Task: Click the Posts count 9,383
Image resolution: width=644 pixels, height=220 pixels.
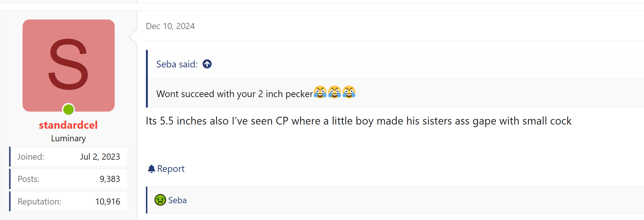Action: (x=110, y=179)
